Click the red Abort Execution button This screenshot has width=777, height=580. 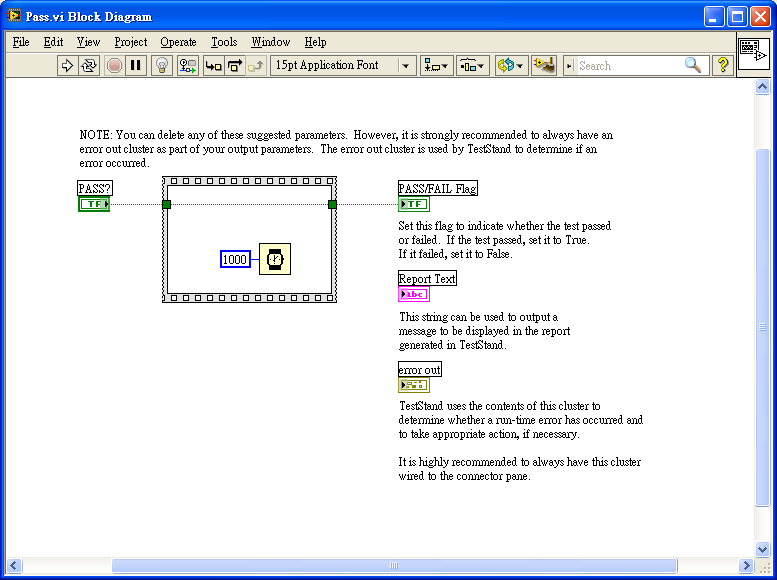pyautogui.click(x=114, y=65)
